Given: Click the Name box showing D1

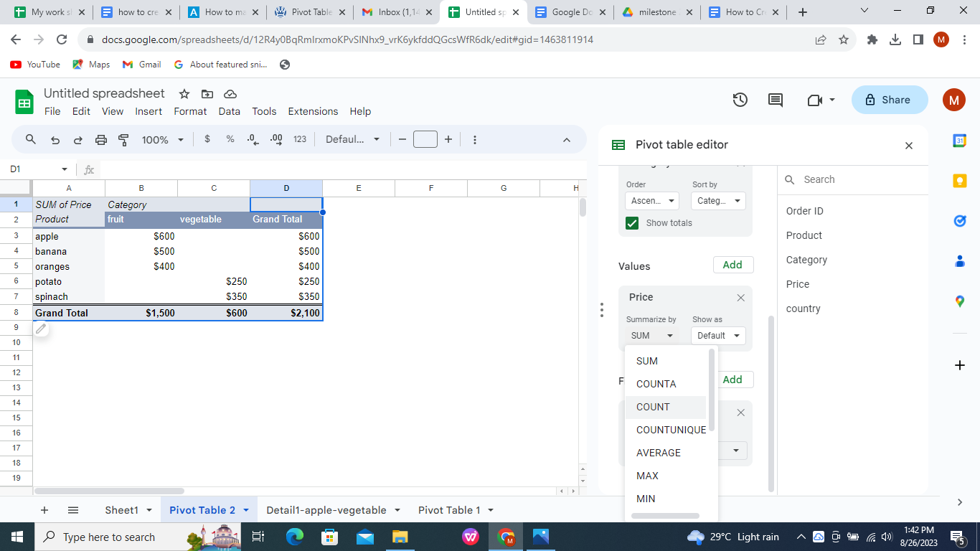Looking at the screenshot, I should tap(34, 169).
